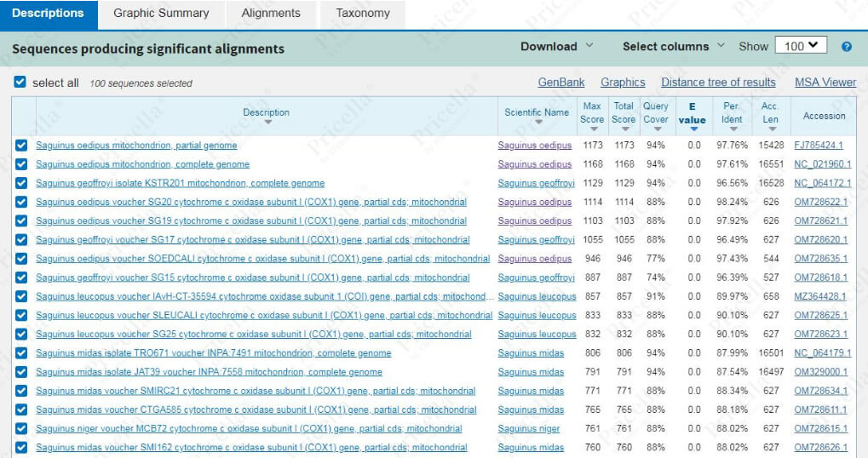The image size is (868, 458).
Task: Sort by Total Score column arrow
Action: point(625,129)
